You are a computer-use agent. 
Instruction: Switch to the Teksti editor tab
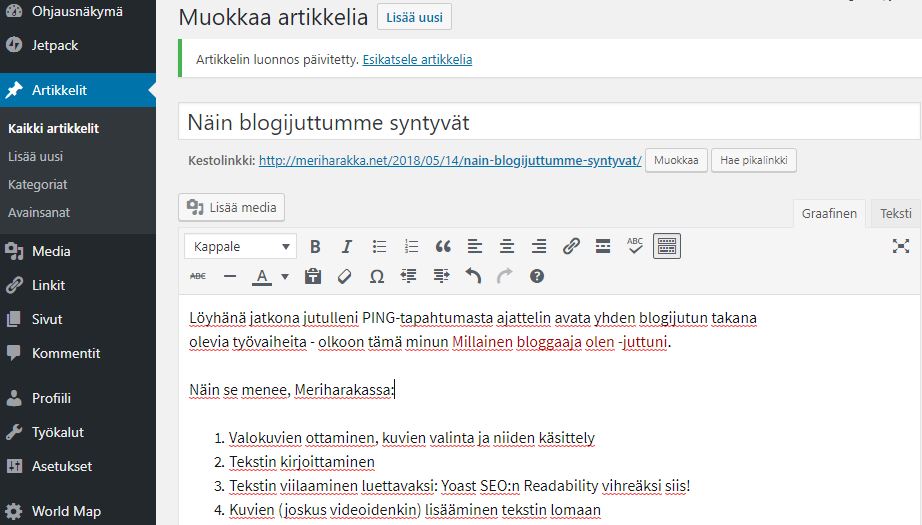(895, 213)
